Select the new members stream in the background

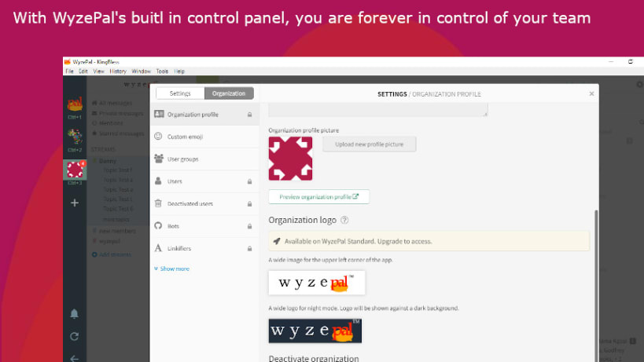[117, 231]
